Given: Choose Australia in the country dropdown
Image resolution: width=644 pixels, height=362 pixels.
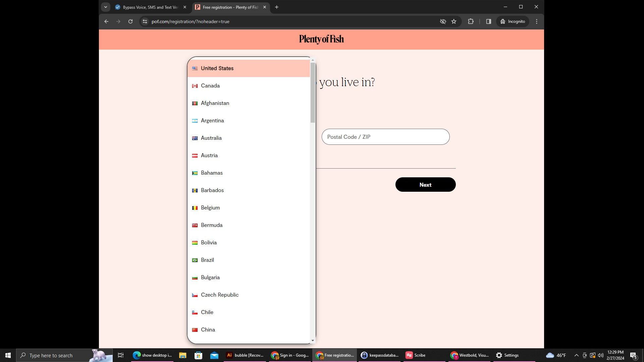Looking at the screenshot, I should [211, 138].
